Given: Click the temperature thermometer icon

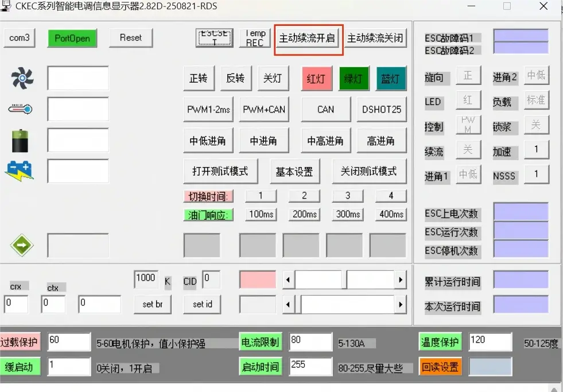Looking at the screenshot, I should 21,109.
